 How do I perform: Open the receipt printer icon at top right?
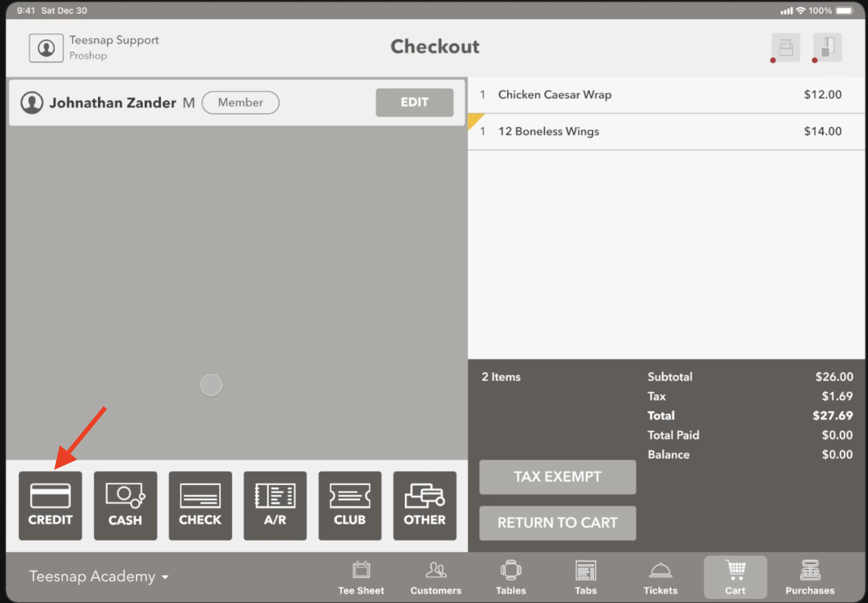pos(785,47)
